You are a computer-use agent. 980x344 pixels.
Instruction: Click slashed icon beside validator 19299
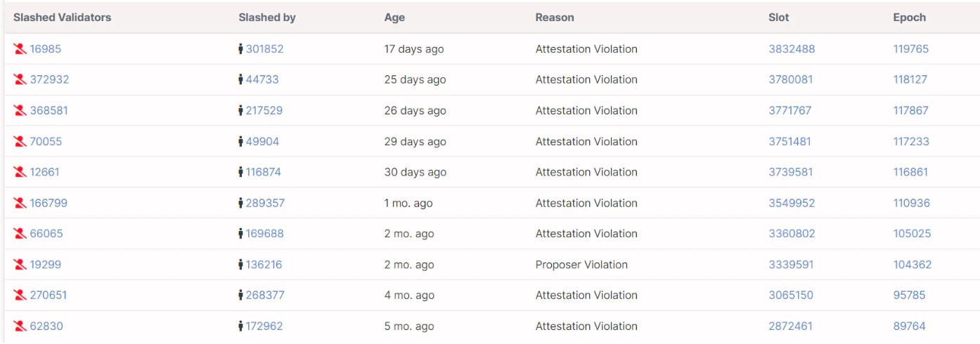point(20,265)
